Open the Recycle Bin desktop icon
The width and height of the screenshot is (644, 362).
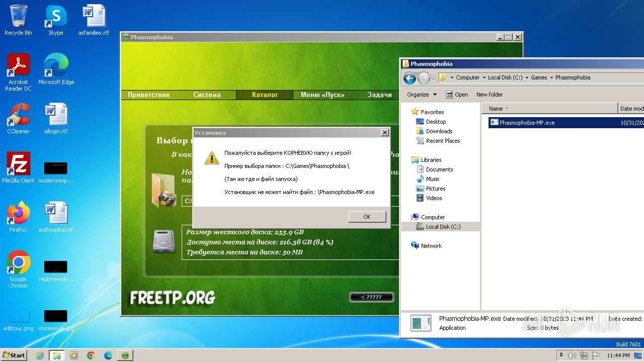point(18,20)
